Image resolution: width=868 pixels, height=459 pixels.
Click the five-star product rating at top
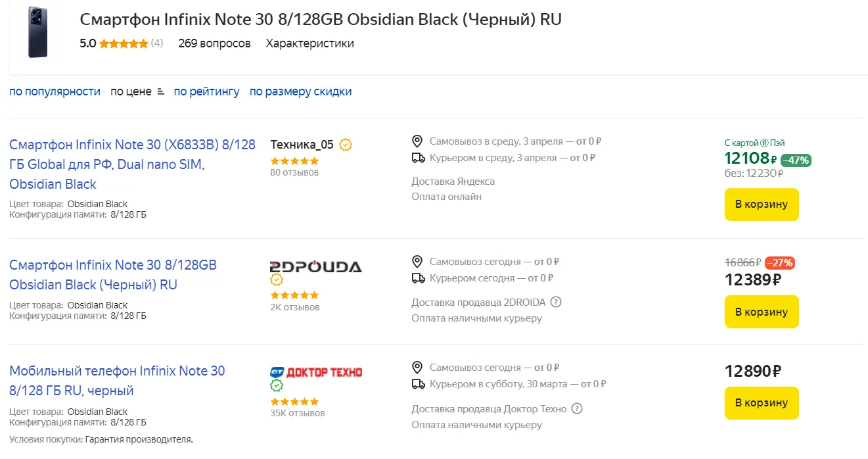pyautogui.click(x=124, y=43)
